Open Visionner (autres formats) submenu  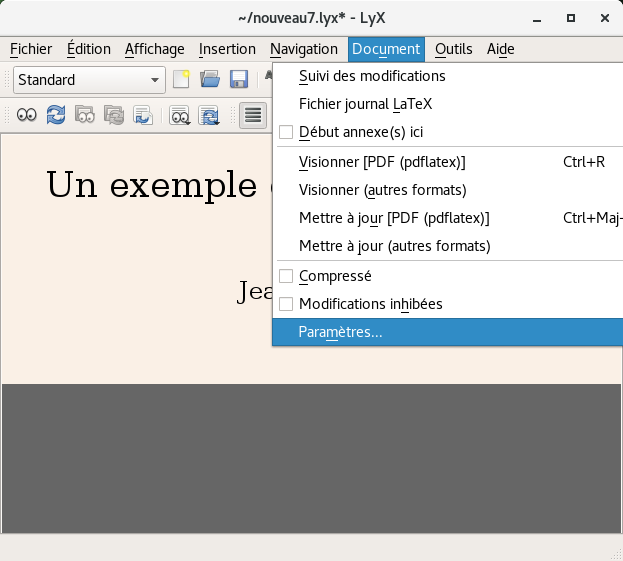tap(448, 190)
